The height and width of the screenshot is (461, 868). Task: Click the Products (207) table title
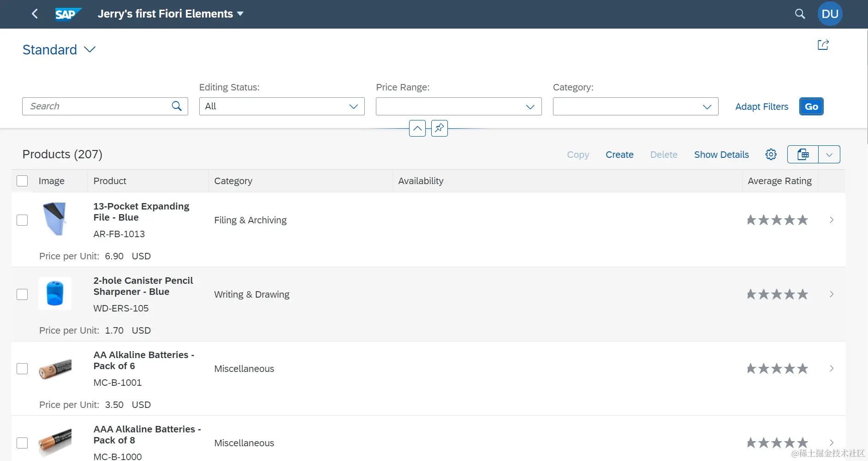pyautogui.click(x=62, y=154)
